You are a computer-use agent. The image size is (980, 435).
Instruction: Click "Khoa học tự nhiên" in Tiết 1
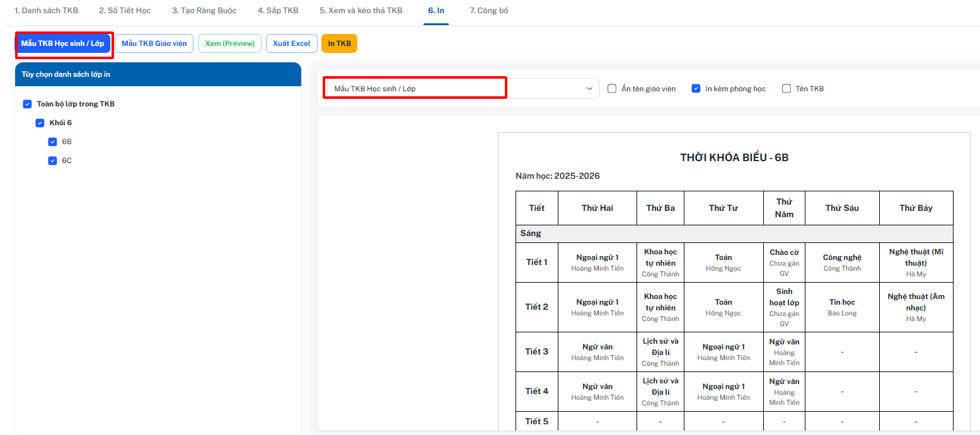(660, 262)
